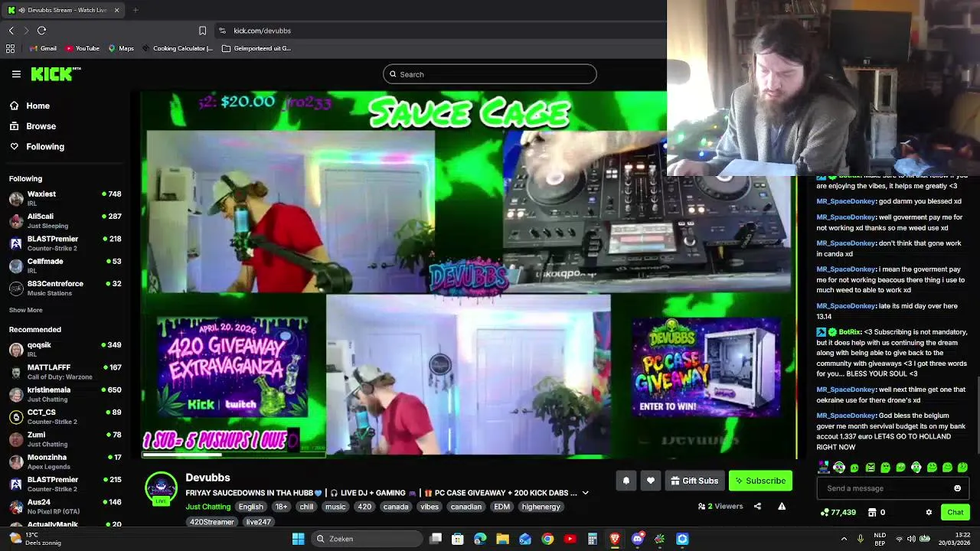This screenshot has width=980, height=551.
Task: Open the Just Chatting category link
Action: [207, 507]
